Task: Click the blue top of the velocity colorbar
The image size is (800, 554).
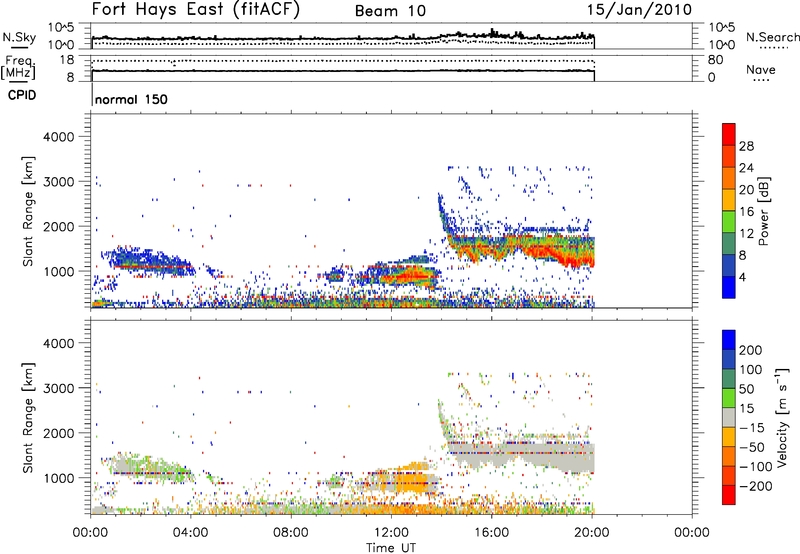Action: 729,340
